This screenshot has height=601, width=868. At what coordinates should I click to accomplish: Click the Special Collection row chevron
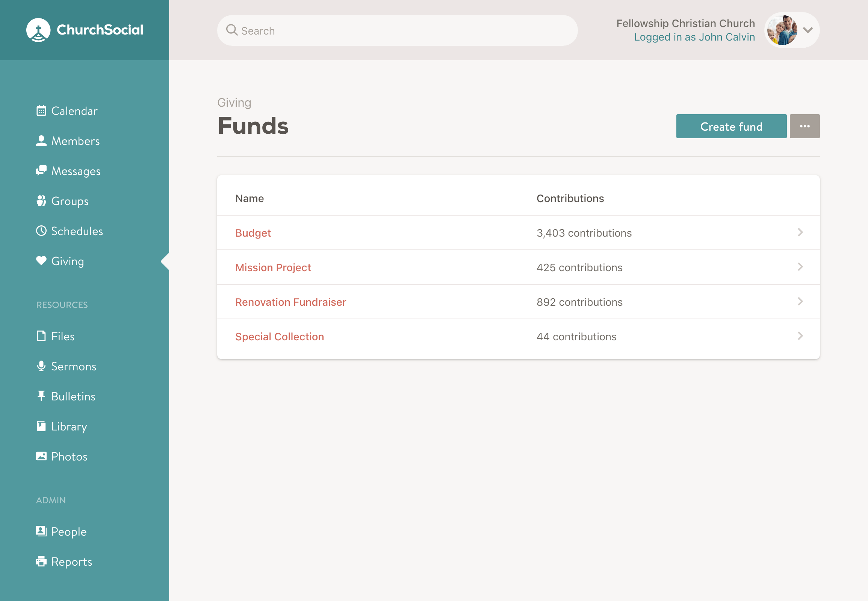800,336
